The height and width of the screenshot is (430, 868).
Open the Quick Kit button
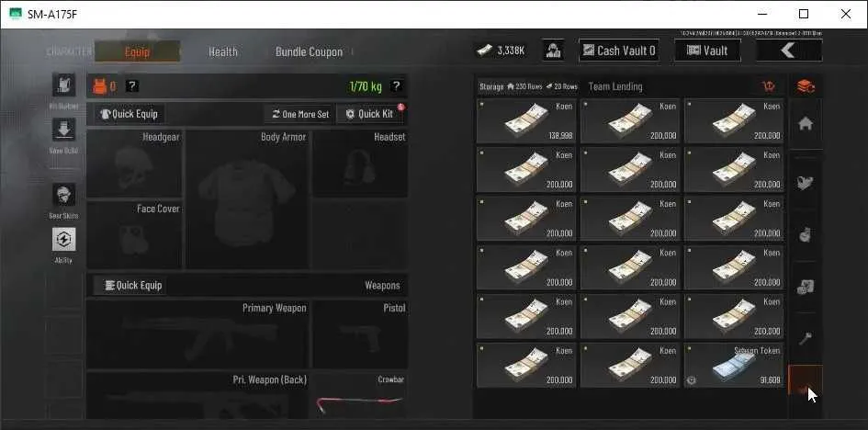[369, 114]
